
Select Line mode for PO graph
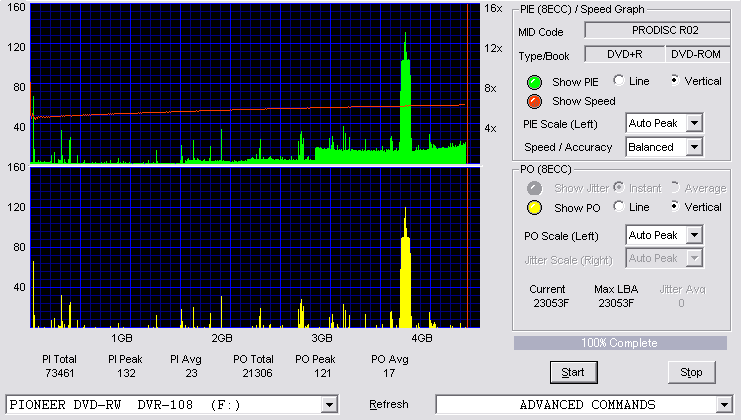coord(618,206)
